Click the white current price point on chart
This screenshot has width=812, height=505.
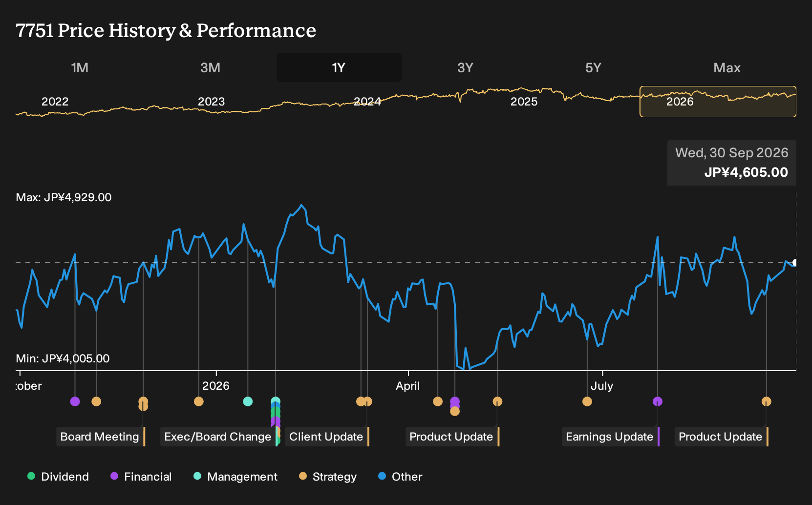795,263
